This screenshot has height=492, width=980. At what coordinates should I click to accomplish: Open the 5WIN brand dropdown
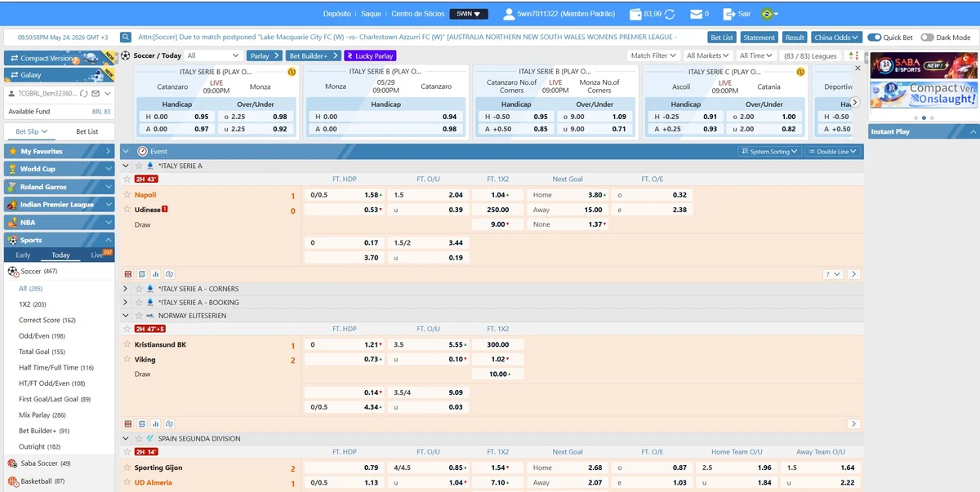(x=470, y=14)
